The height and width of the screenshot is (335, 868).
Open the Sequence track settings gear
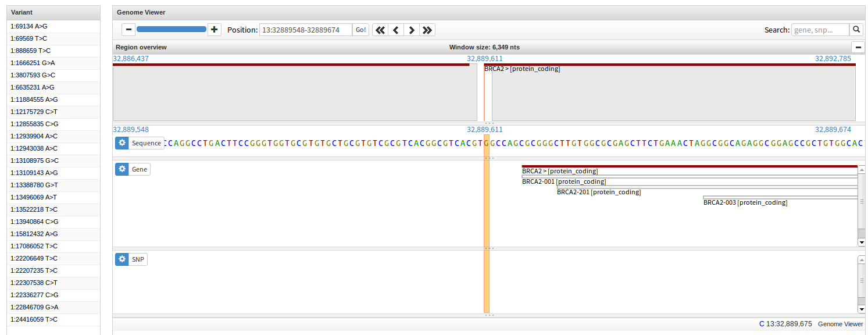(122, 143)
